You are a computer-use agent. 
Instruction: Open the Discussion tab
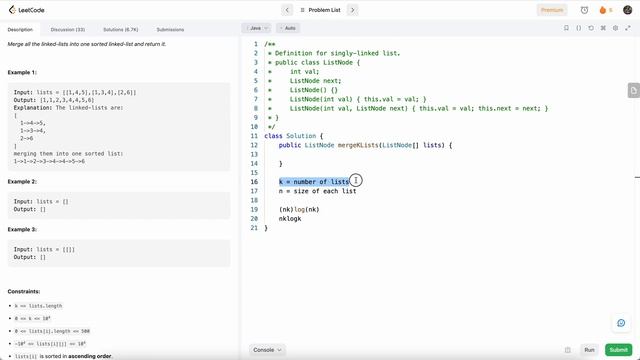coord(68,30)
